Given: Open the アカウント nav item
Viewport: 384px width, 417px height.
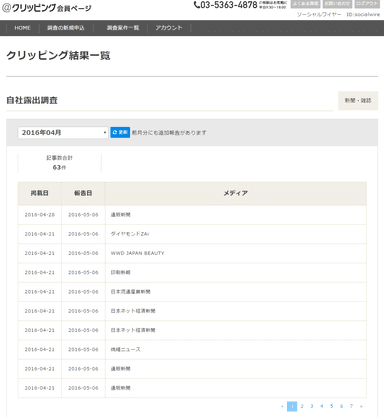Looking at the screenshot, I should [x=169, y=28].
